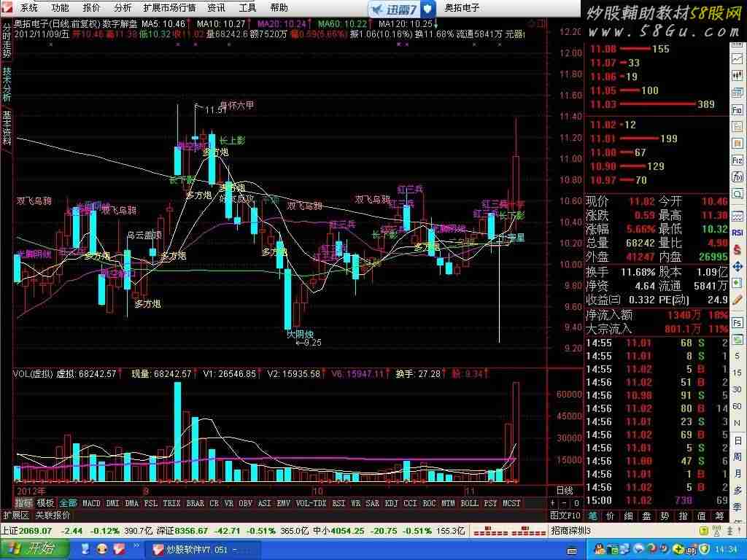Viewport: 747px width, 560px height.
Task: Open the 报价 menu
Action: coord(91,7)
